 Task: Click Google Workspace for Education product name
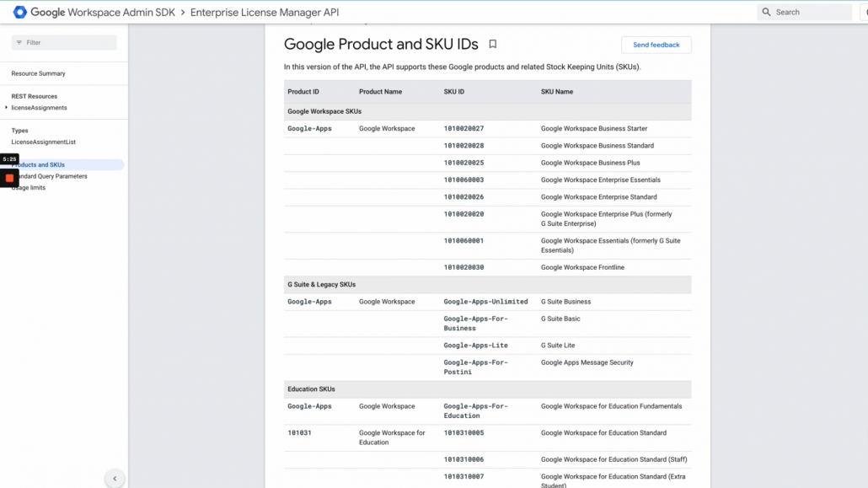(x=392, y=437)
